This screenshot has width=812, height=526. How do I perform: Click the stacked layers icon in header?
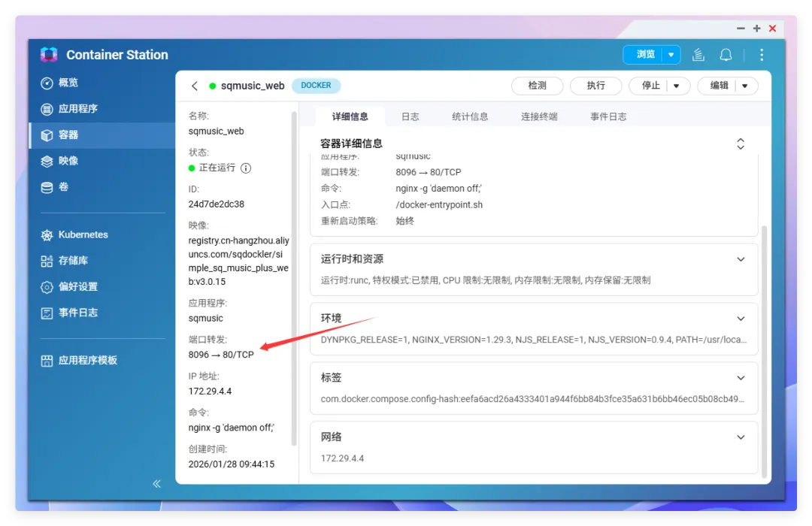tap(698, 54)
